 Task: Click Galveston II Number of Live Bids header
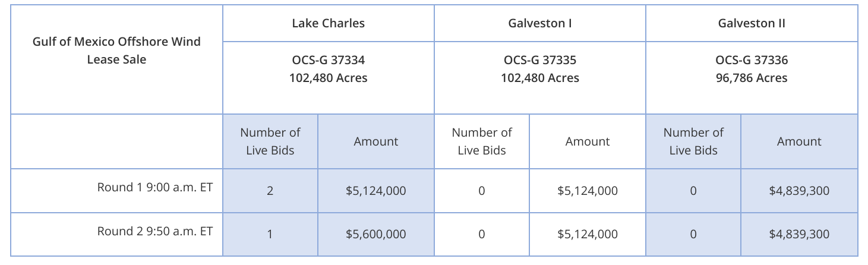coord(693,141)
